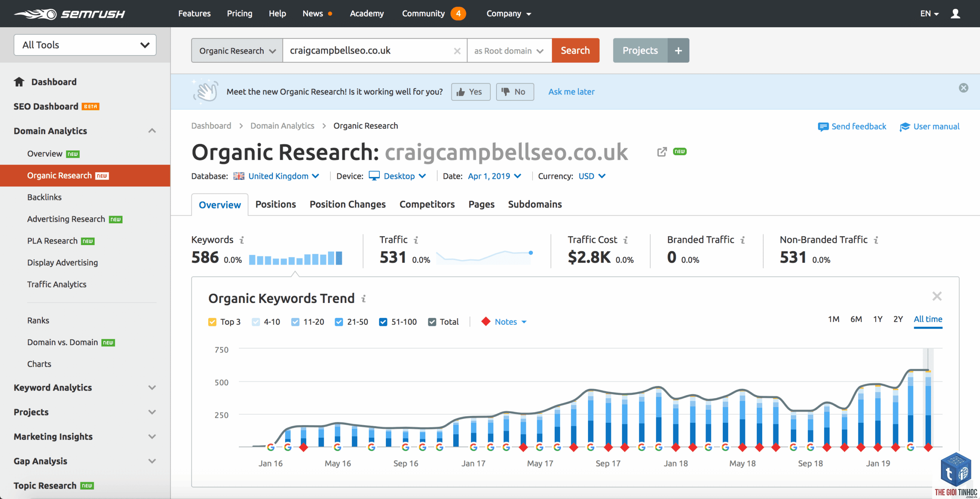Select the 1Y time range
This screenshot has width=980, height=499.
tap(877, 319)
